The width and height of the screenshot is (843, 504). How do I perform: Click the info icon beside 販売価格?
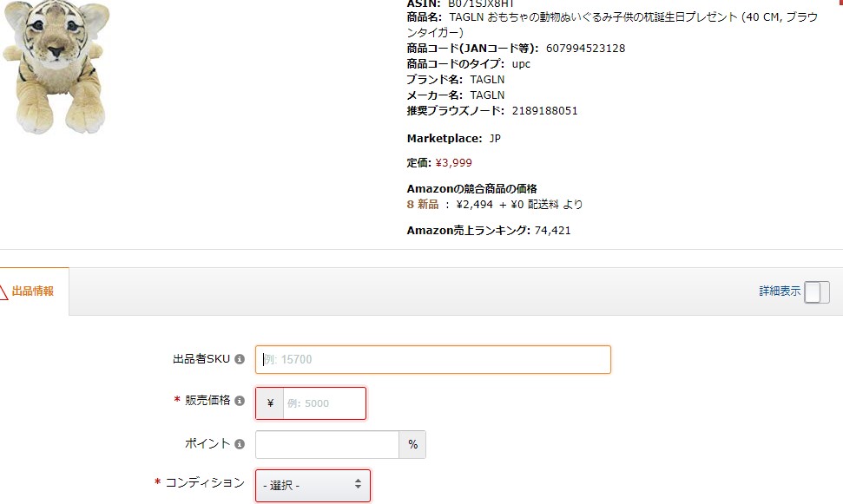(x=240, y=400)
